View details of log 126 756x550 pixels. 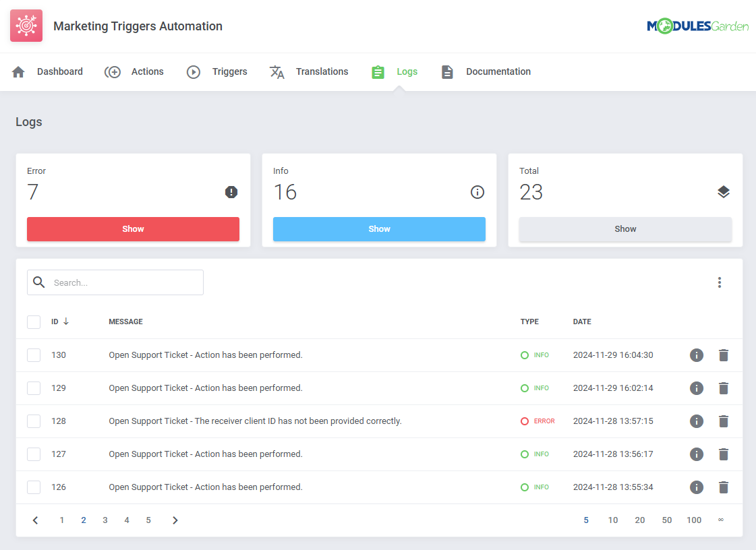click(696, 487)
